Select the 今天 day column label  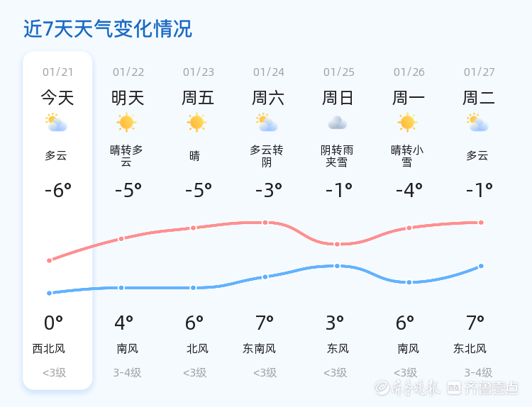(x=57, y=98)
